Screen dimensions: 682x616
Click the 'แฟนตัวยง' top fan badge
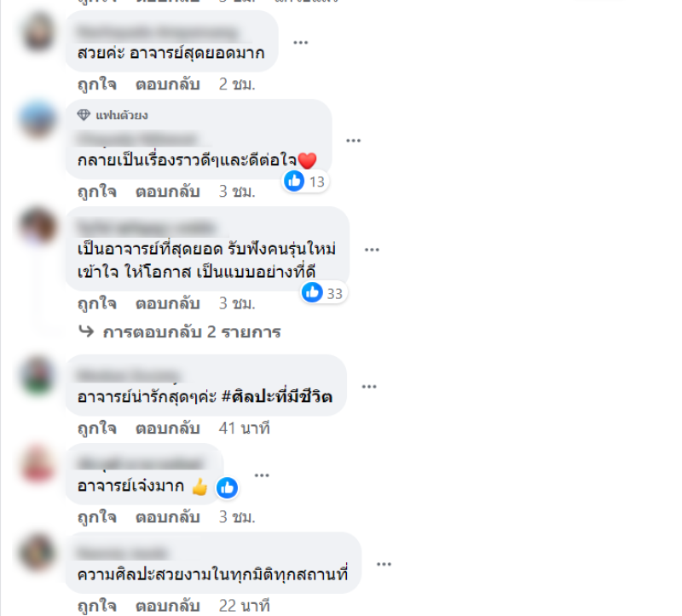pyautogui.click(x=113, y=115)
